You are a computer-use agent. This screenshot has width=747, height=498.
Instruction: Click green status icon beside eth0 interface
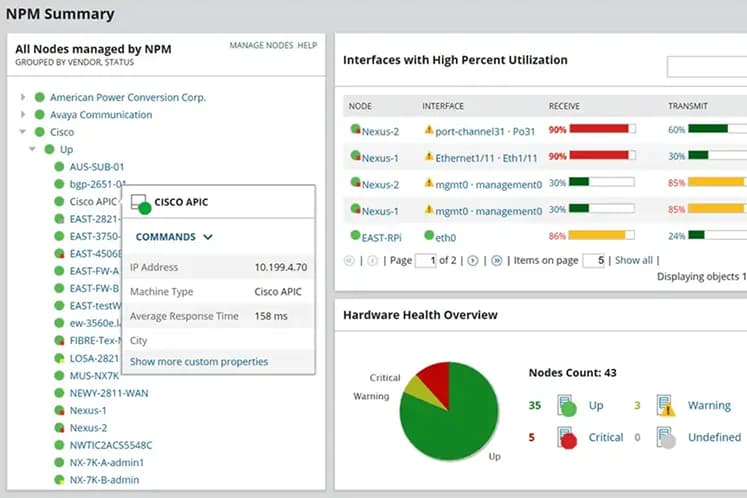429,235
